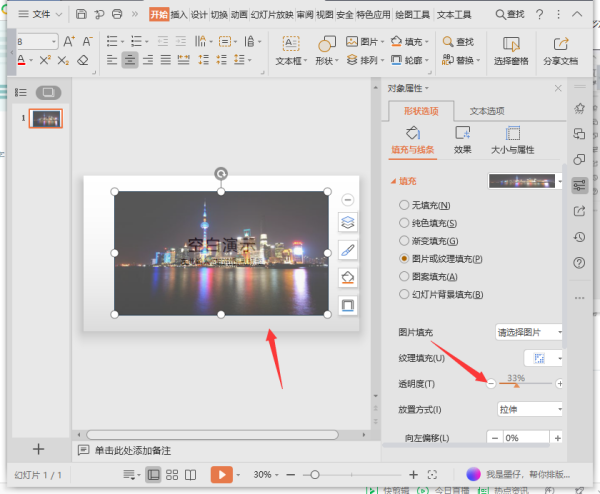Viewport: 600px width, 494px height.
Task: Apply superscript formatting
Action: pyautogui.click(x=45, y=60)
